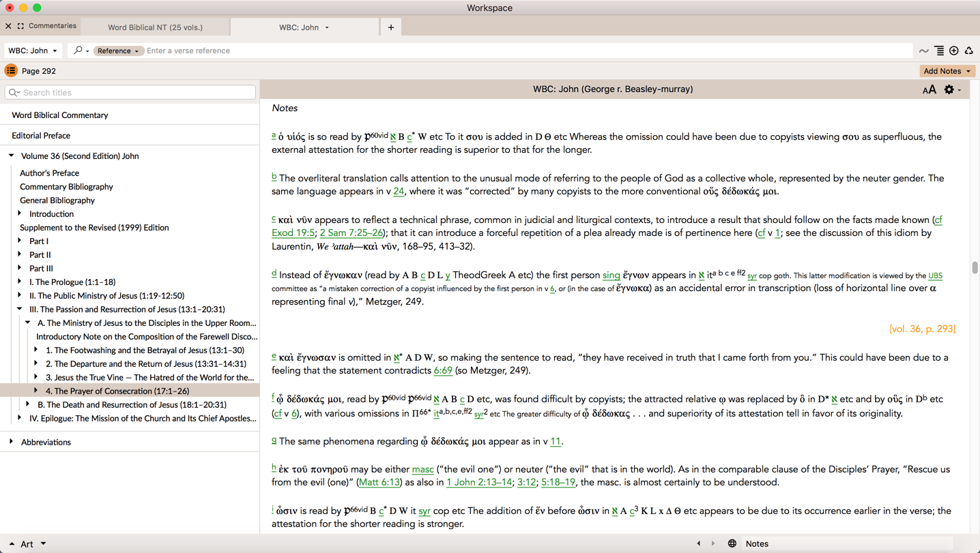Collapse A. The Ministry of Jesus to the Disciples
The width and height of the screenshot is (980, 553).
coord(28,323)
